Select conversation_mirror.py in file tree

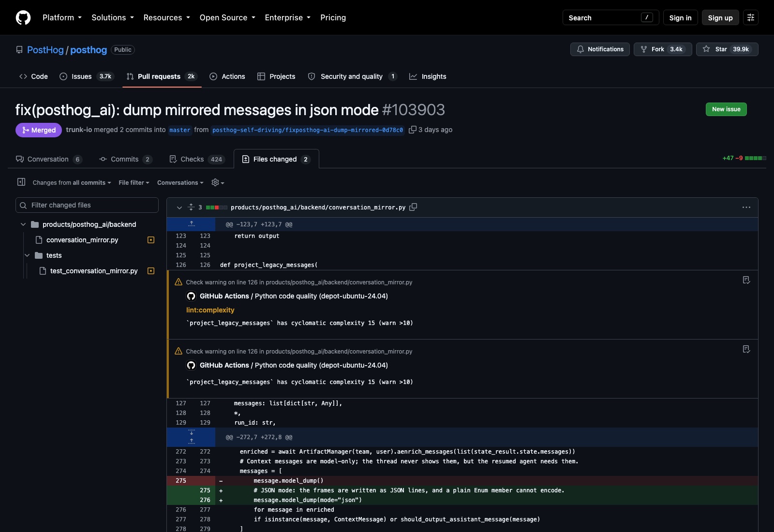[82, 240]
